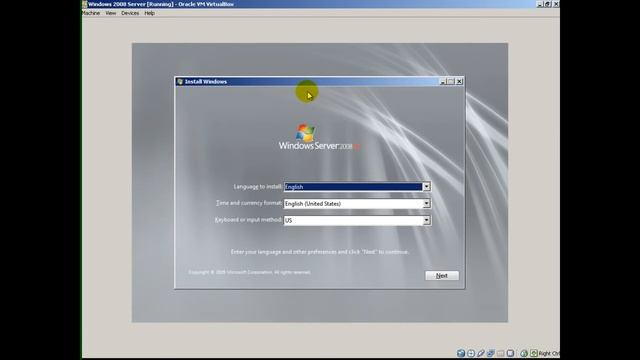
Task: Open the Devices menu
Action: point(130,13)
